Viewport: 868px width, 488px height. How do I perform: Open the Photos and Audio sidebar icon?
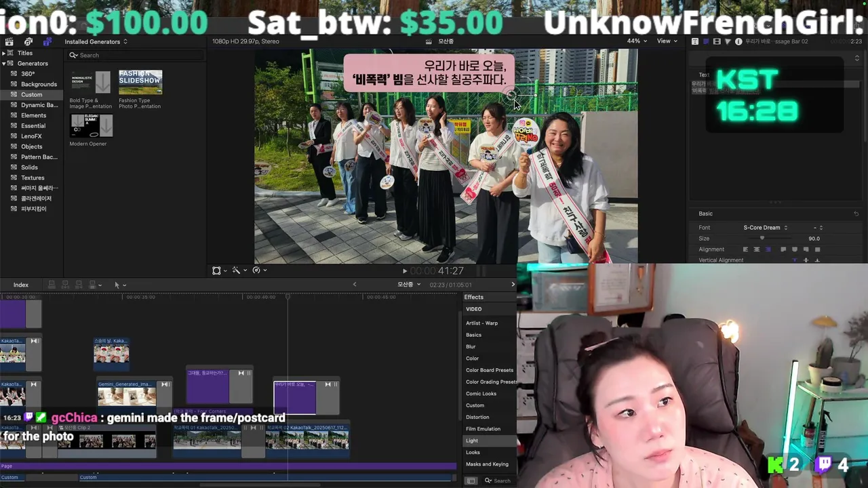coord(28,41)
